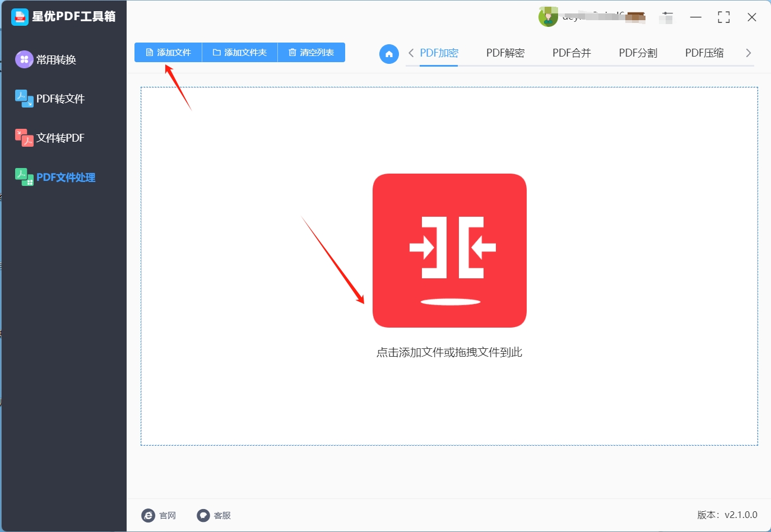Image resolution: width=771 pixels, height=532 pixels.
Task: Click the 添加文件夹 button
Action: 240,53
